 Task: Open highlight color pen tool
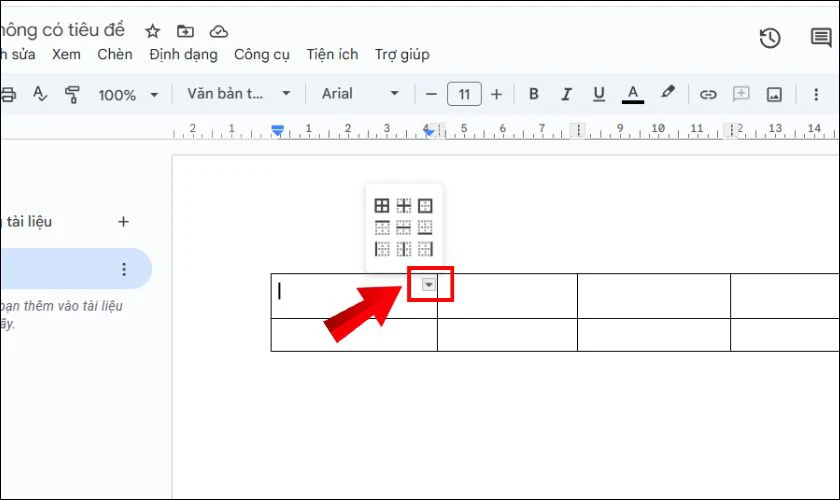pyautogui.click(x=668, y=92)
